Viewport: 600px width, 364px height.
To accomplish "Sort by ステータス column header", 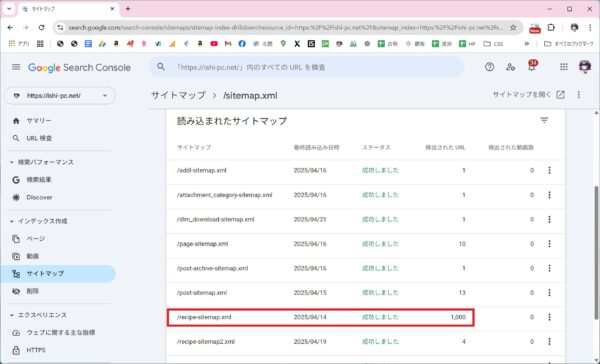I will [x=376, y=147].
